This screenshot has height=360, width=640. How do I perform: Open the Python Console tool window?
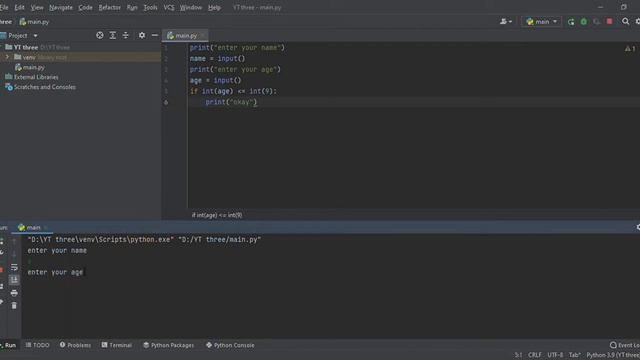230,345
